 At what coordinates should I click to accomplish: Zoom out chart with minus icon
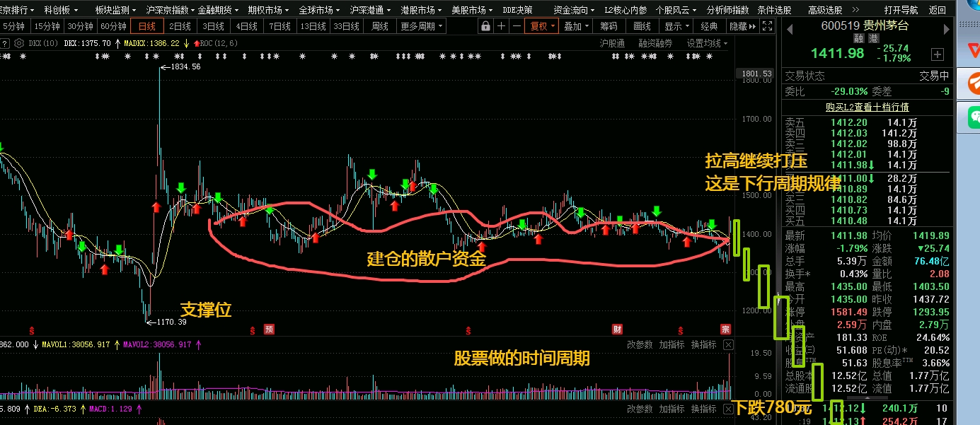coord(518,26)
